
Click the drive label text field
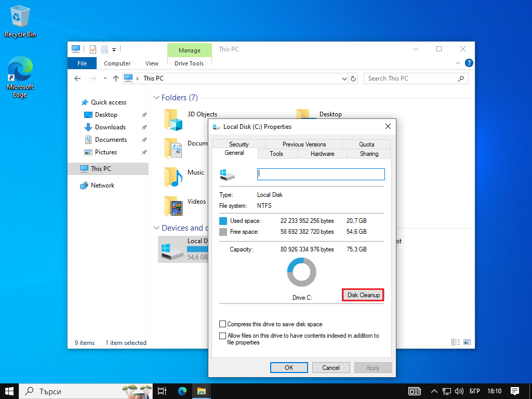pos(321,174)
